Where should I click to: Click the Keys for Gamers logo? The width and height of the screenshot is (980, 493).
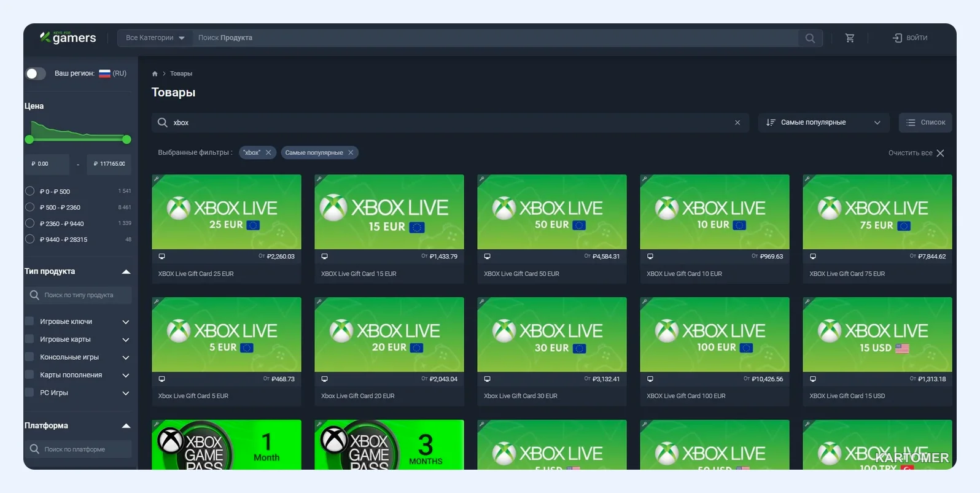68,37
